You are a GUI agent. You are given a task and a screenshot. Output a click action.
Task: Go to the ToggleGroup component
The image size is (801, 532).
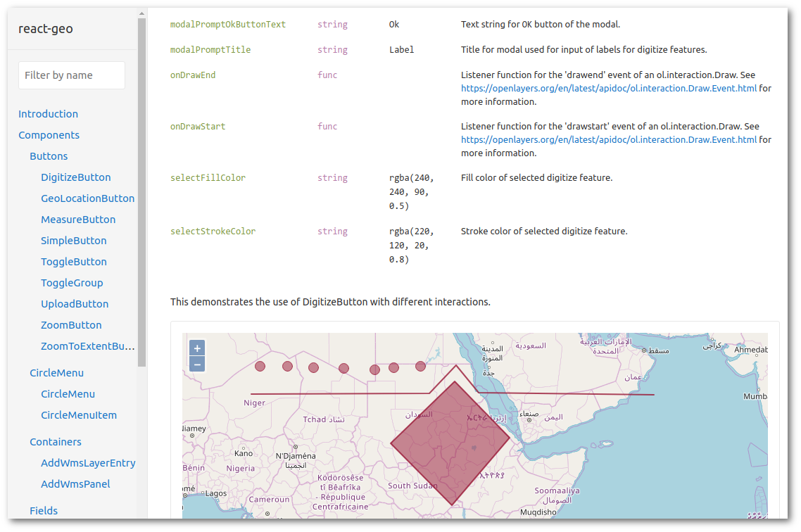click(72, 283)
